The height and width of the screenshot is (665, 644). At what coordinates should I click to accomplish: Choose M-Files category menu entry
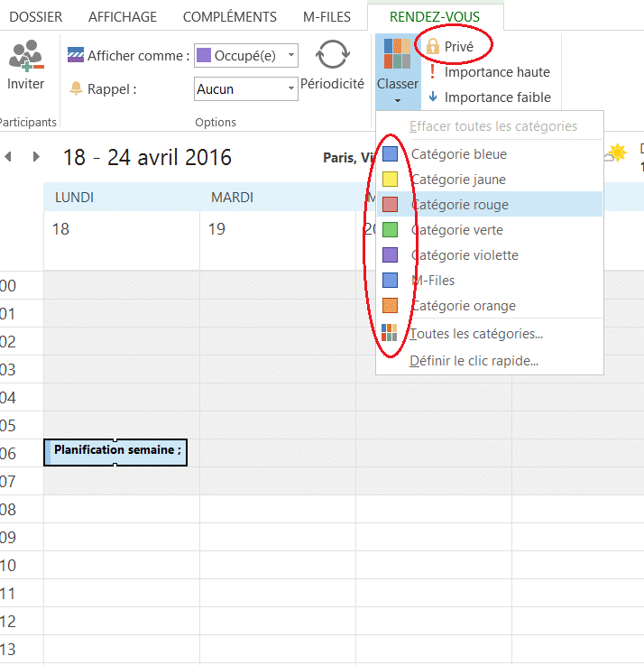pyautogui.click(x=490, y=281)
